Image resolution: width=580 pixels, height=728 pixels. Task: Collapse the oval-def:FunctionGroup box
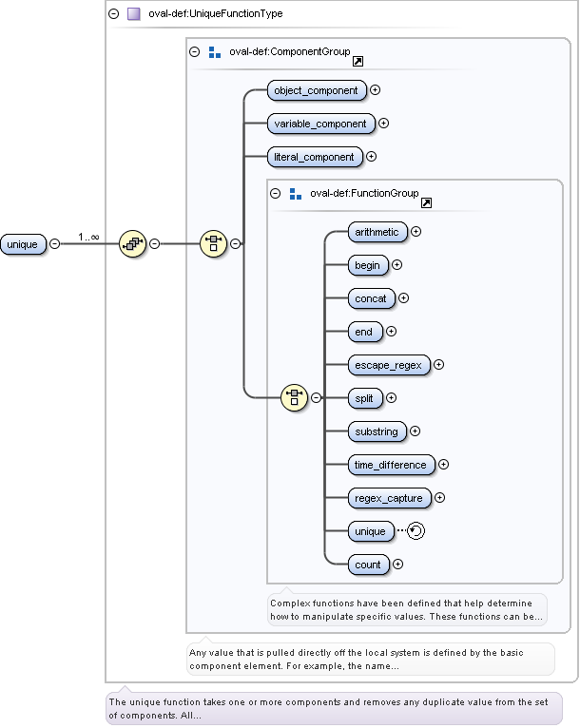click(x=276, y=193)
